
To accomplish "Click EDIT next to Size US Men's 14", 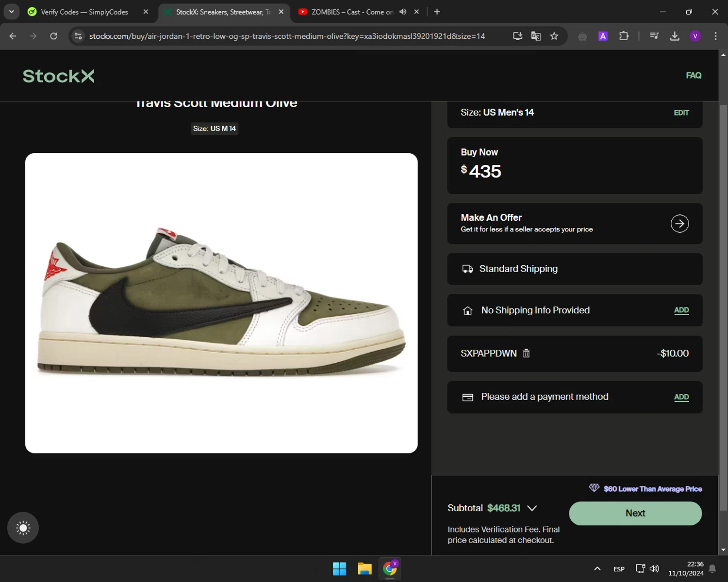I will point(681,113).
